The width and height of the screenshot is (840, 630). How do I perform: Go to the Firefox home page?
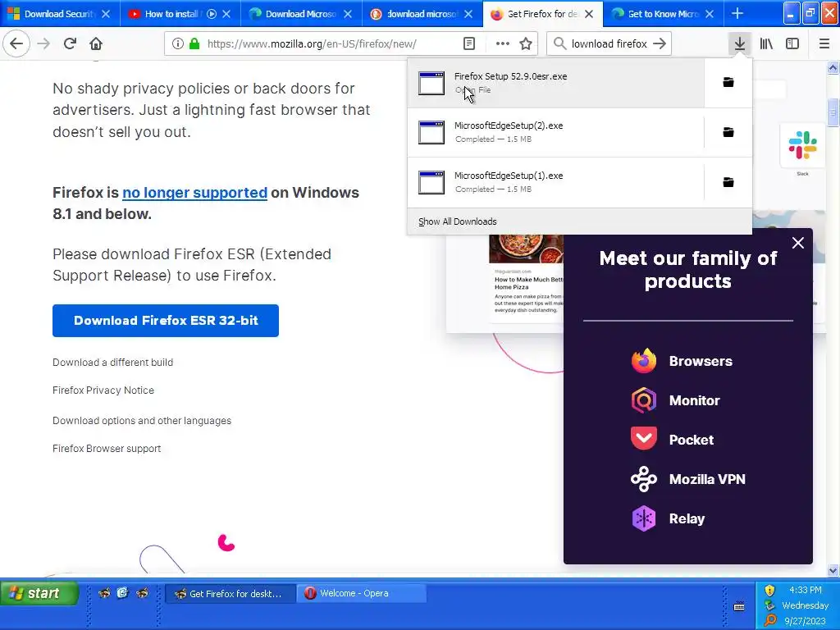96,43
